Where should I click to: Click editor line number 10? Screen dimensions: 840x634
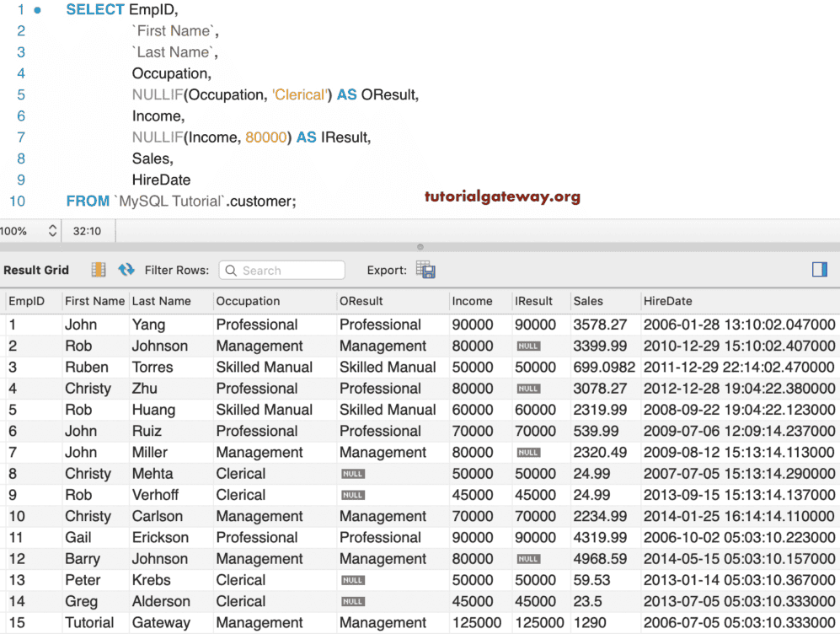tap(17, 201)
